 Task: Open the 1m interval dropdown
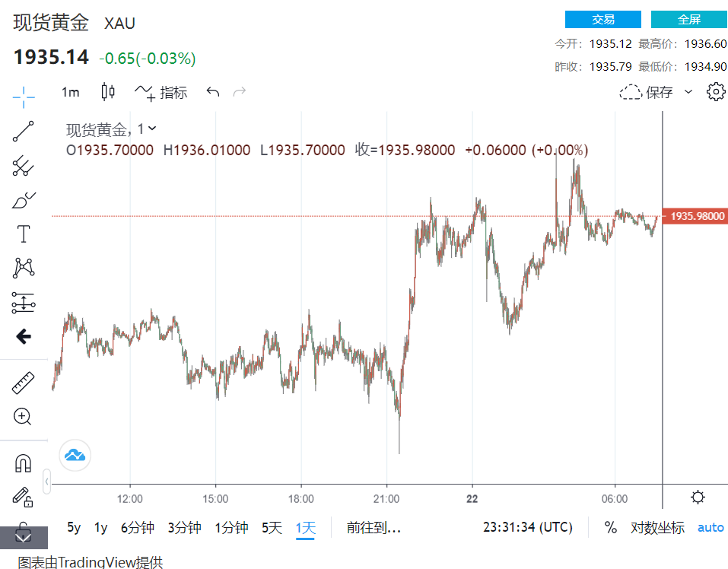click(x=70, y=92)
